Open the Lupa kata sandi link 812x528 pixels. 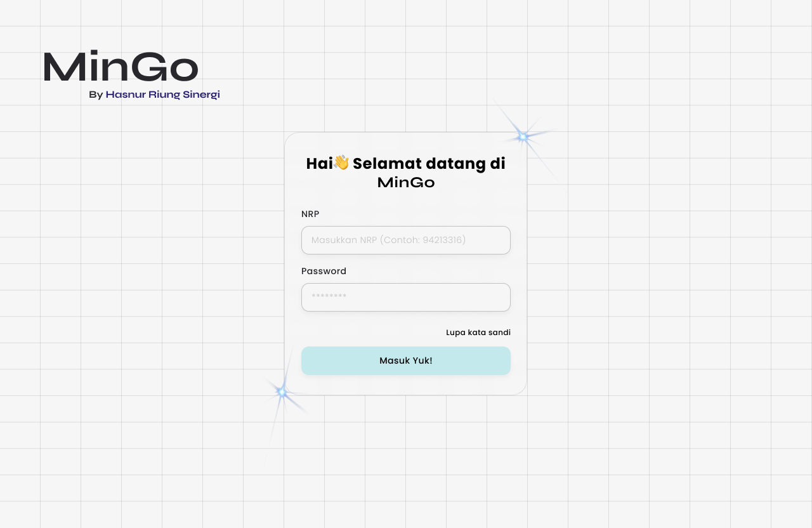(x=478, y=333)
